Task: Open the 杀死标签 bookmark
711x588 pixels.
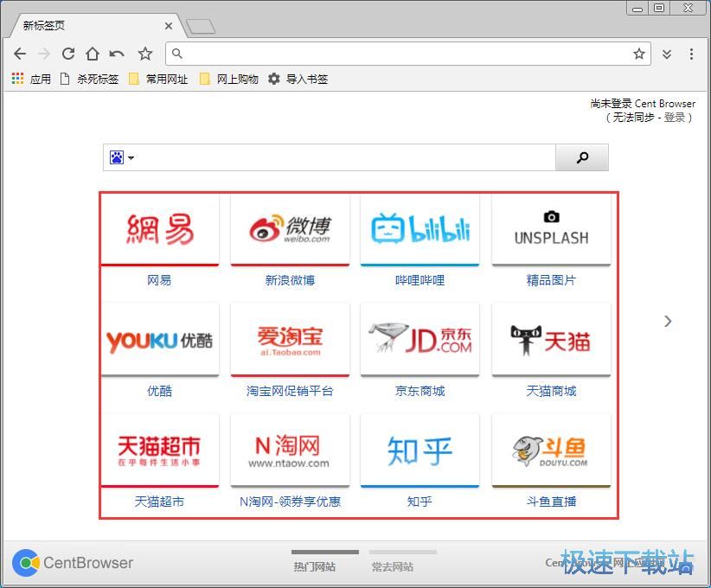Action: tap(89, 79)
